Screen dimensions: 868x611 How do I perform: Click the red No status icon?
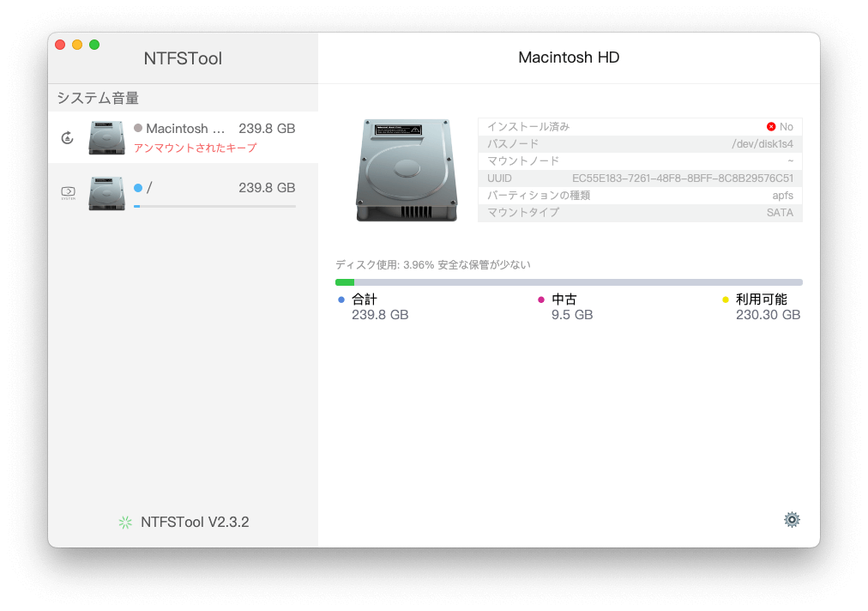[770, 127]
